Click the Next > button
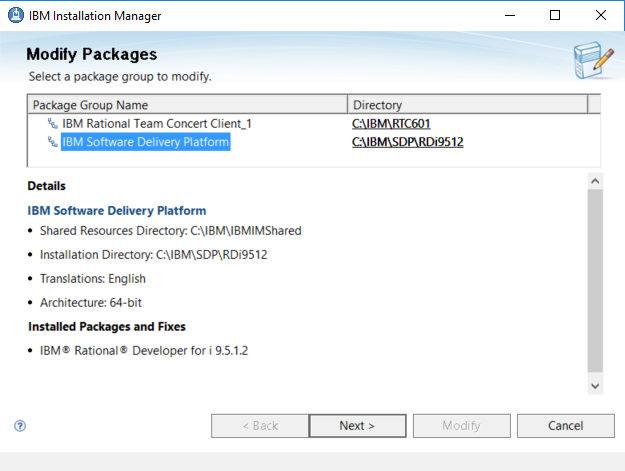Screen dimensions: 625x471 tap(358, 426)
